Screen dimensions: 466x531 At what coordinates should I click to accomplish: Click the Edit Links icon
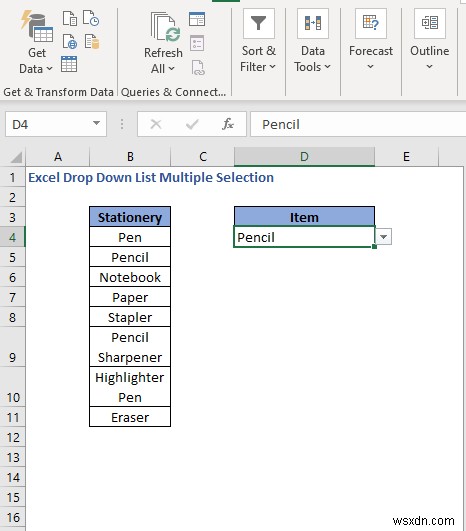click(198, 67)
